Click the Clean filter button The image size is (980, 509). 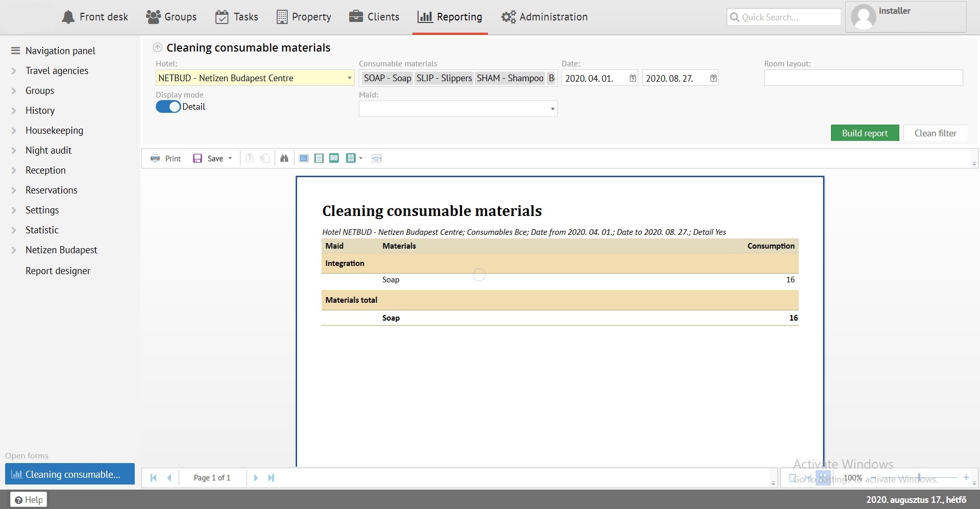[x=935, y=133]
